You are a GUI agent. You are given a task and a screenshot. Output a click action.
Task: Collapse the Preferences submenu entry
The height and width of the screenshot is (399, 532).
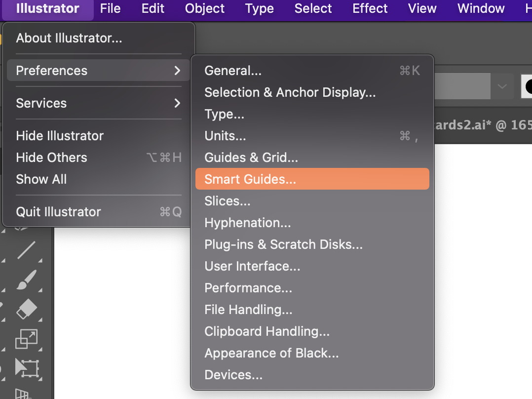[x=99, y=71]
